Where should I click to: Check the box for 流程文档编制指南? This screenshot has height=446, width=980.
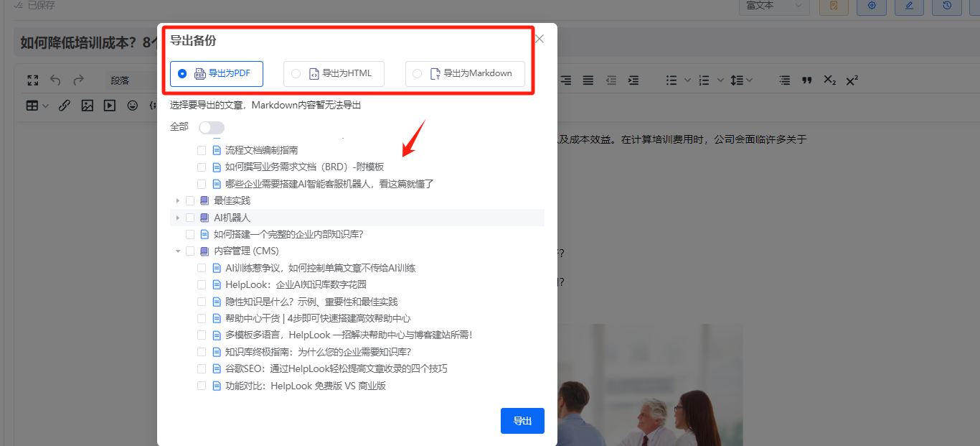pos(202,150)
